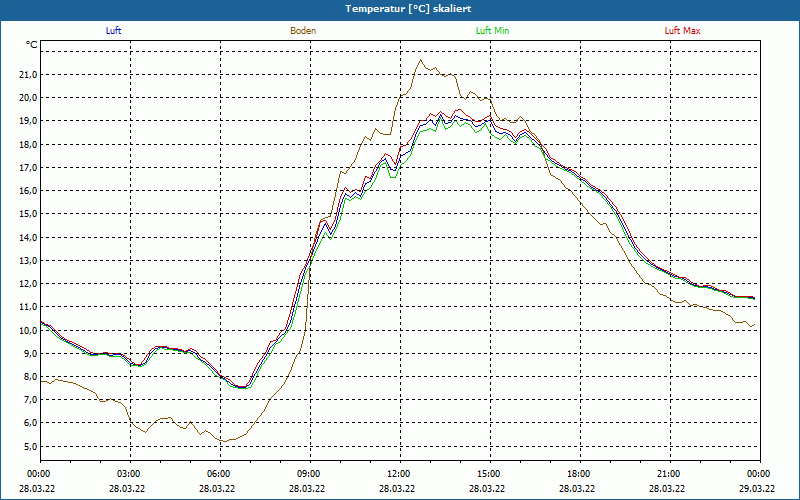The height and width of the screenshot is (500, 800).
Task: Click the 16,0 y-axis value
Action: [29, 191]
